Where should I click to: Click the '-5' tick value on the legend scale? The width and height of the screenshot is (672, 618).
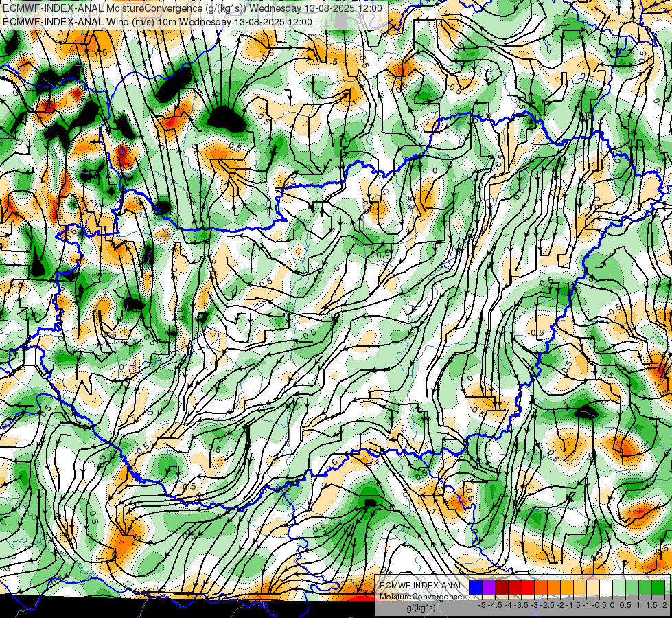coord(482,605)
